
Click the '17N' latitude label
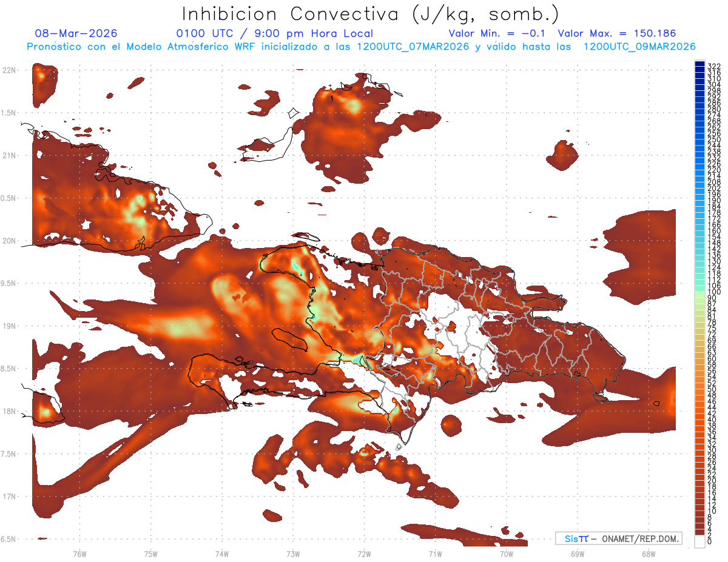8,497
